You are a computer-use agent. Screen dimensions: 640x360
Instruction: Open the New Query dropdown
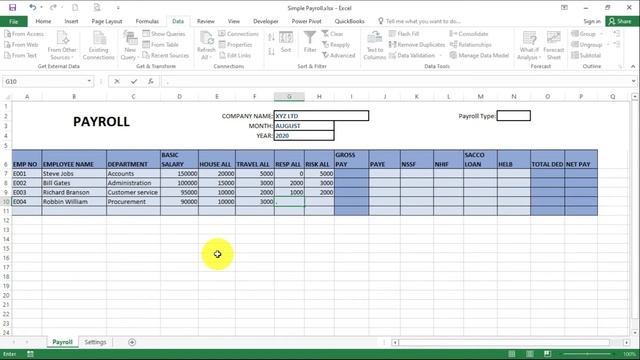130,45
